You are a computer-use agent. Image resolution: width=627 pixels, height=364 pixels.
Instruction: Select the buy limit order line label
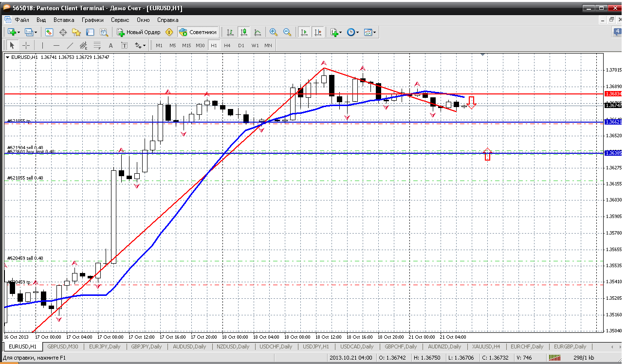tap(32, 152)
